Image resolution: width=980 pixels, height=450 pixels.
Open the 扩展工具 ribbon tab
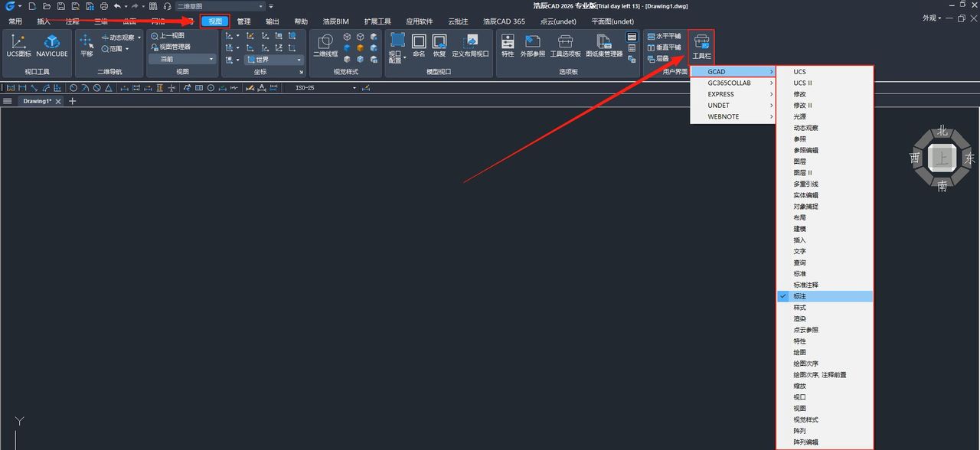[x=377, y=21]
